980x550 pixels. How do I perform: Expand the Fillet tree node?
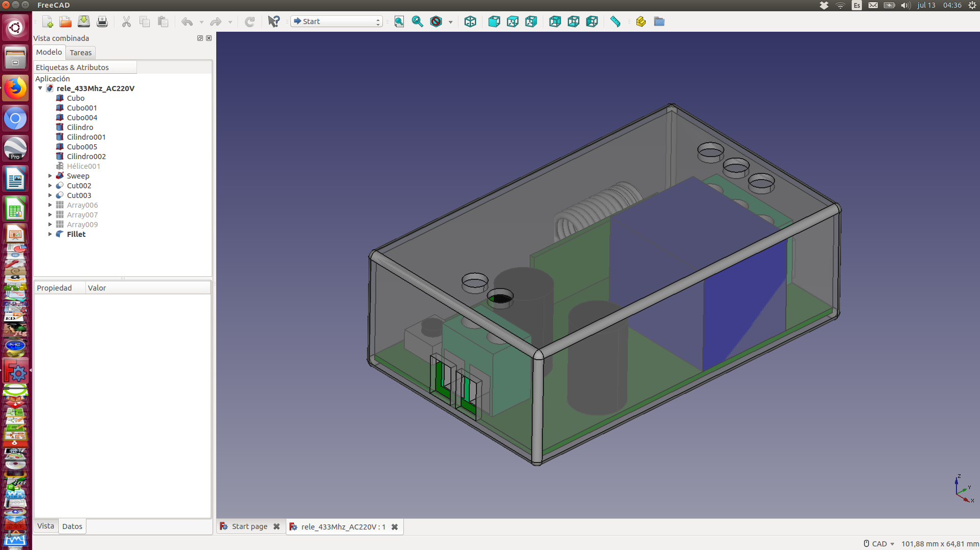[50, 234]
